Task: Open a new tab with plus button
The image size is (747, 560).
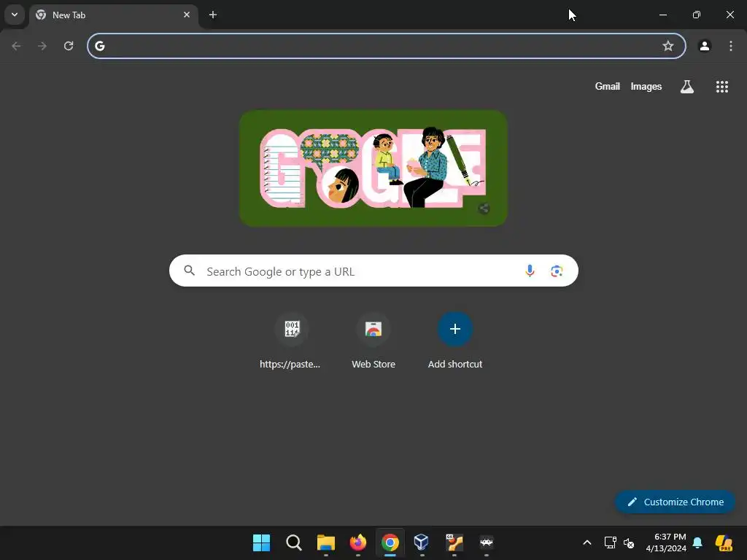Action: point(213,15)
